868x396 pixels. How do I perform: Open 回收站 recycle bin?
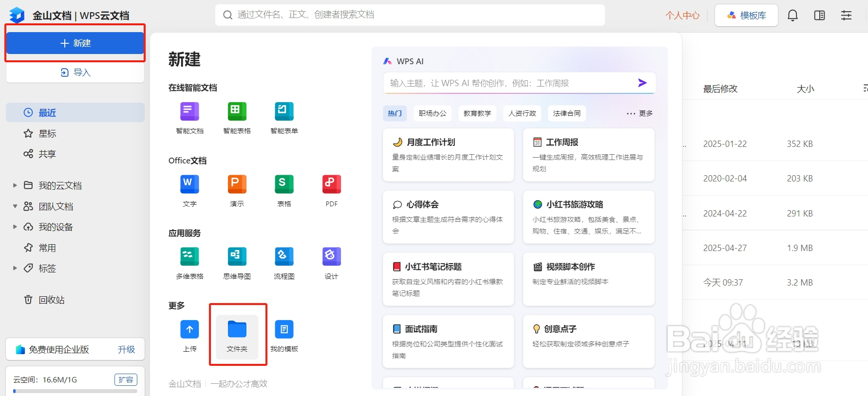pos(75,300)
